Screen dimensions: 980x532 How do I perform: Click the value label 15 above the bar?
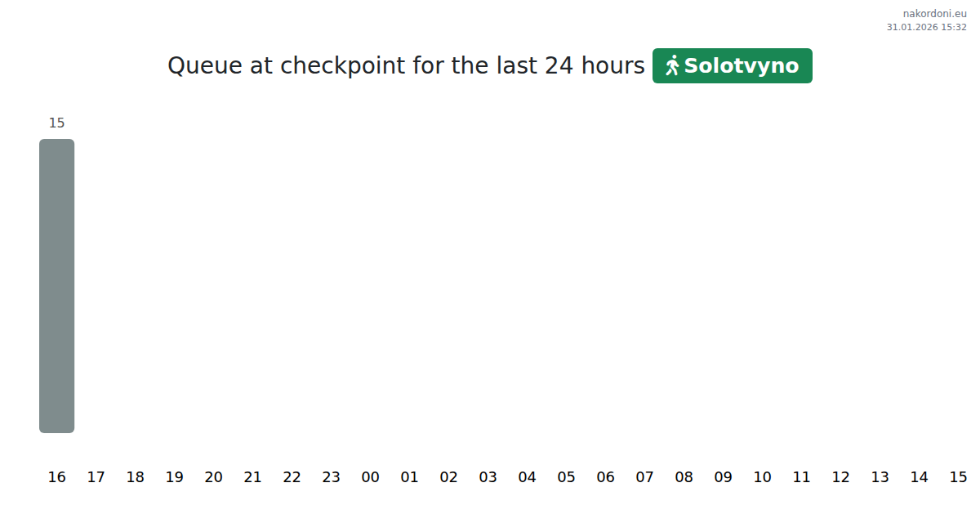[56, 123]
